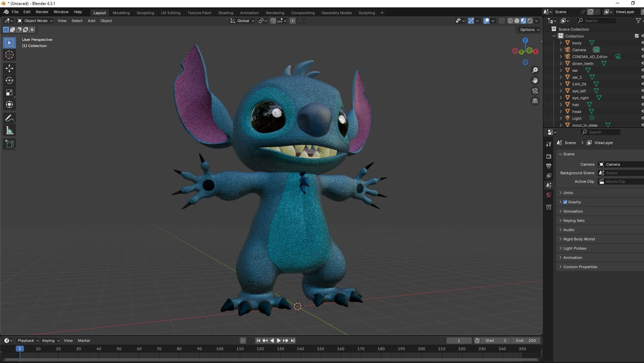Click the play animation button

pos(278,340)
